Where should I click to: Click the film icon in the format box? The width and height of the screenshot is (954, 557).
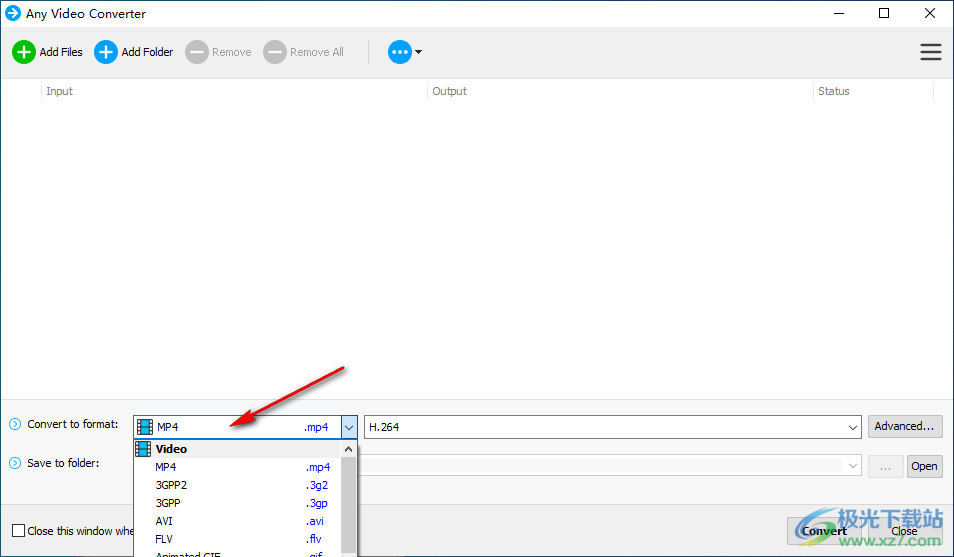[145, 427]
